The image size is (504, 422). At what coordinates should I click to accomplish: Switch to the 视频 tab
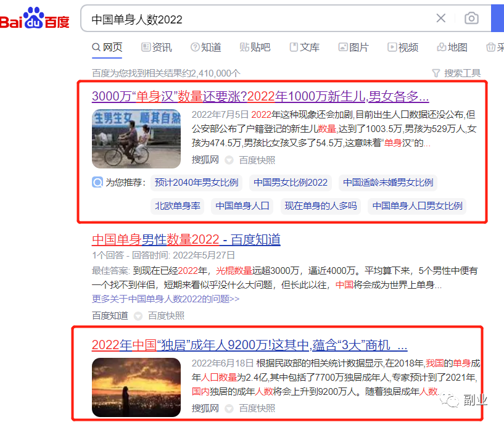point(403,48)
